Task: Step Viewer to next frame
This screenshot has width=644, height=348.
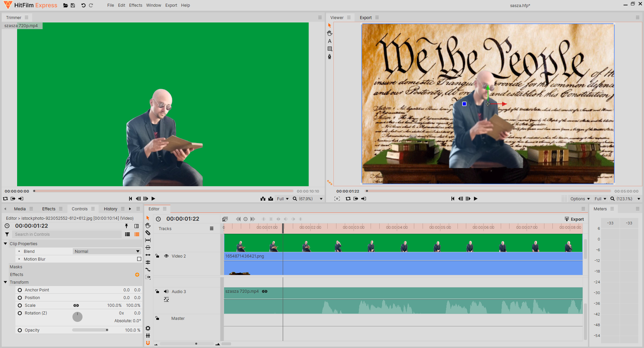Action: coord(468,199)
